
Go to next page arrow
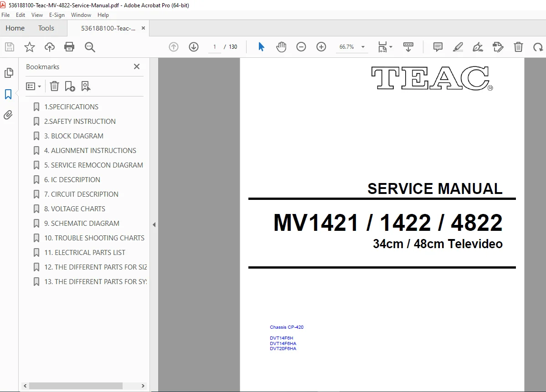click(194, 46)
